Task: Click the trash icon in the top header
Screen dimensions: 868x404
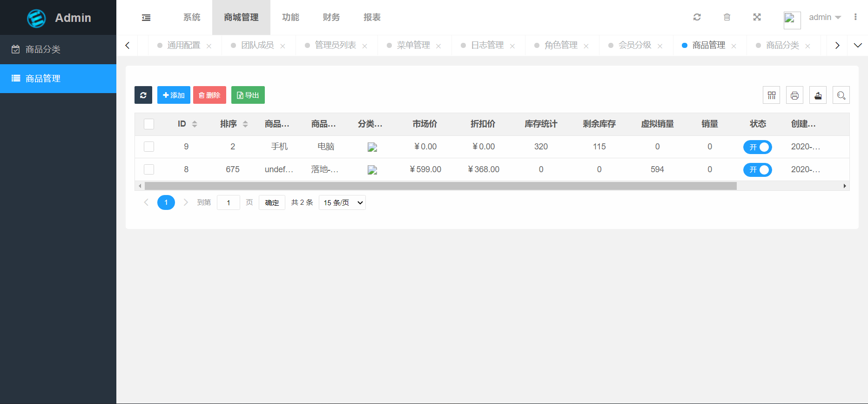Action: click(x=727, y=17)
